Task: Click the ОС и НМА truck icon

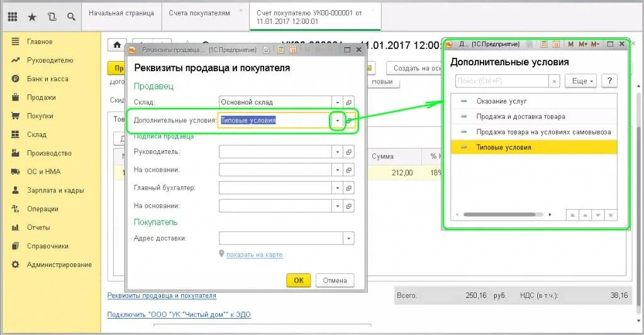Action: 15,172
